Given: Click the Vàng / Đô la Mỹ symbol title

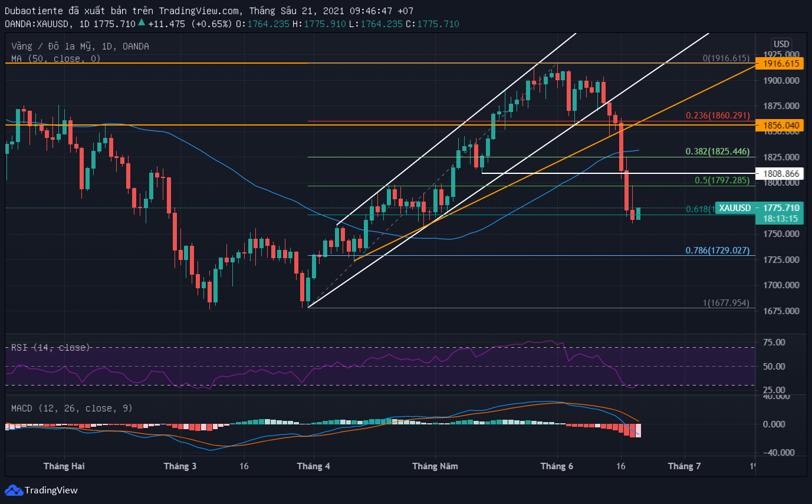Looking at the screenshot, I should click(80, 46).
